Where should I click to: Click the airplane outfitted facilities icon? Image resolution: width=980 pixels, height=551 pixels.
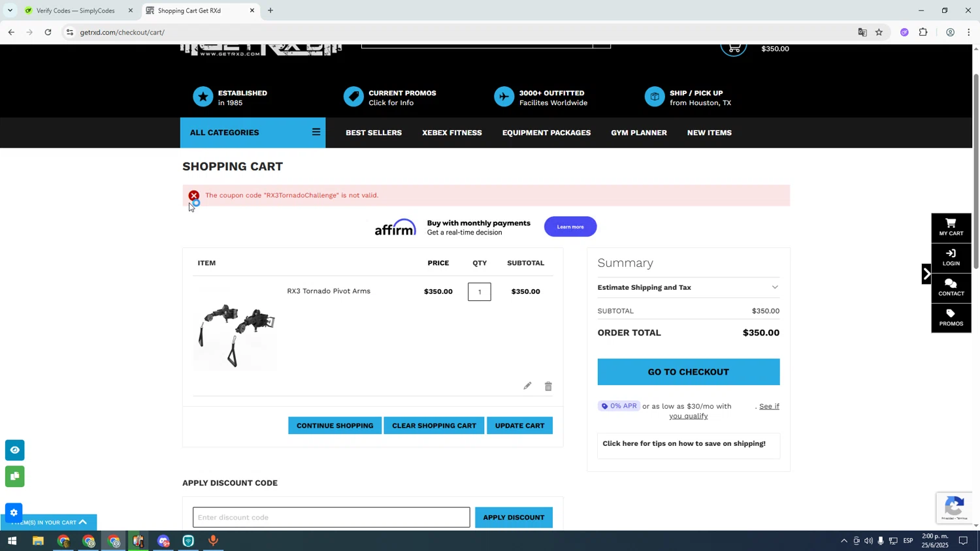504,97
